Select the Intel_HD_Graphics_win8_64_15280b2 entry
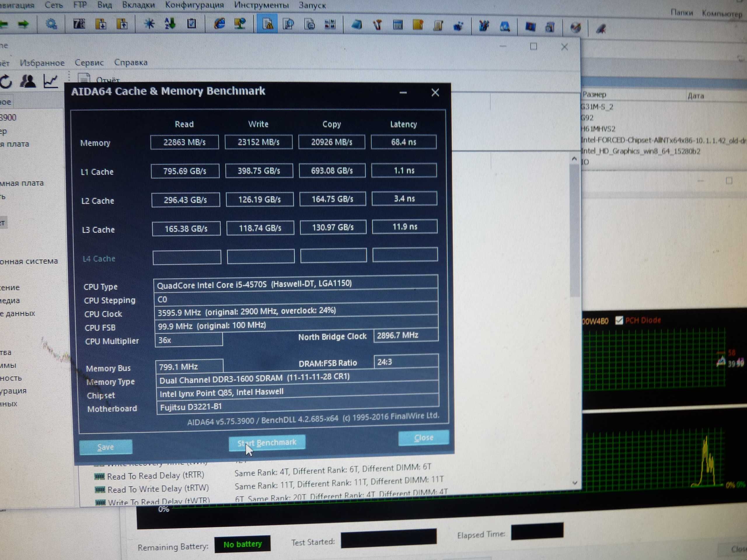Image resolution: width=747 pixels, height=560 pixels. tap(640, 151)
